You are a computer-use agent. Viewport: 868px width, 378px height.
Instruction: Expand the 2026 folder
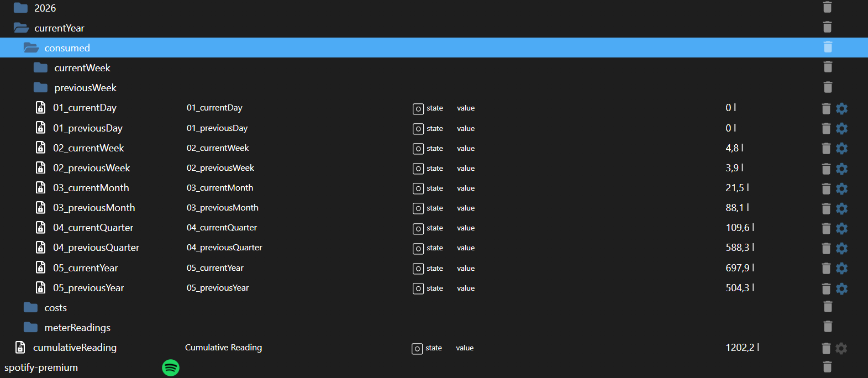coord(21,8)
